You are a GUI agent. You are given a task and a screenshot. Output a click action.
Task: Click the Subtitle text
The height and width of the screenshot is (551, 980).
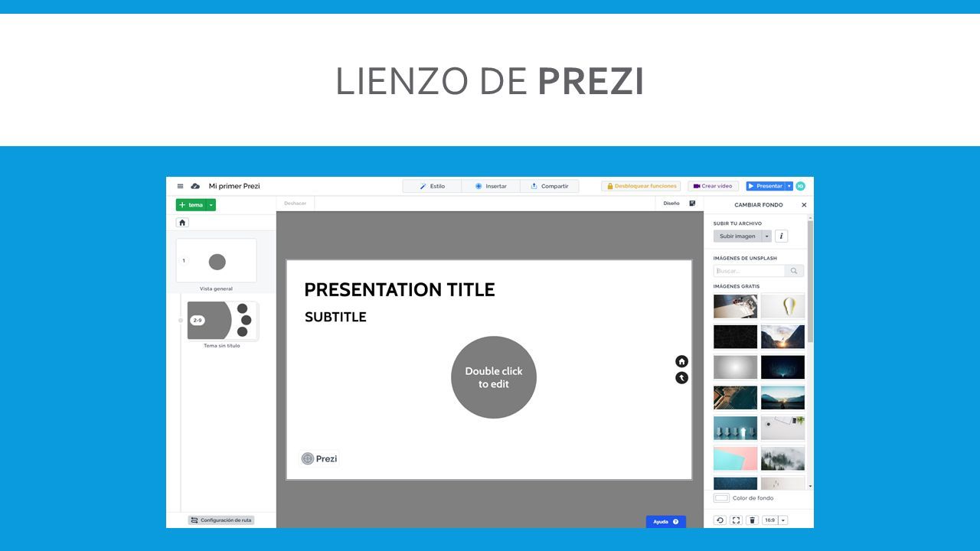pyautogui.click(x=335, y=317)
